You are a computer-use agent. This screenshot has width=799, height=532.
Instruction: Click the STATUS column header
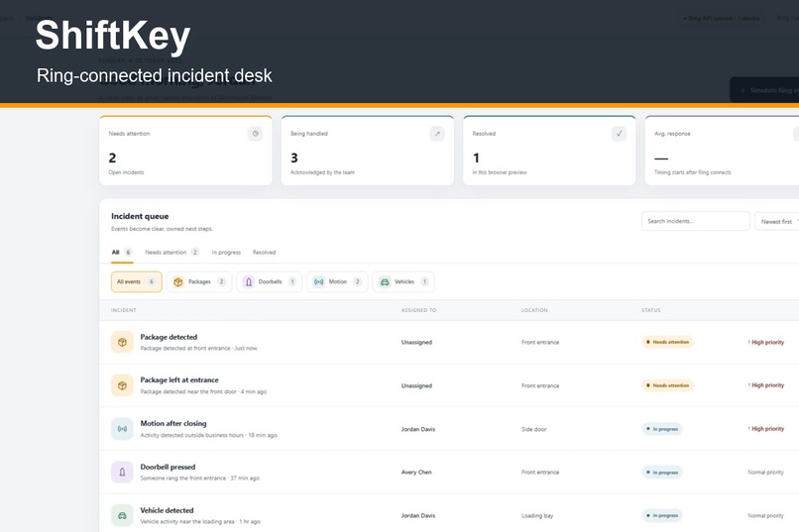650,310
